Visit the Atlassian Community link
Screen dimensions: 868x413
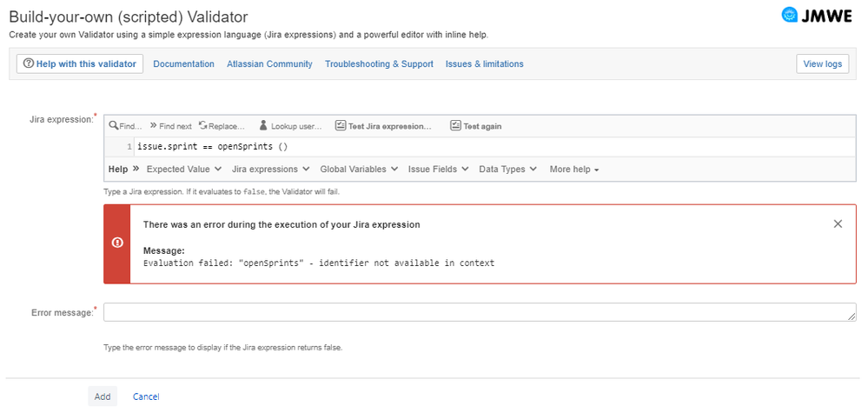(269, 63)
